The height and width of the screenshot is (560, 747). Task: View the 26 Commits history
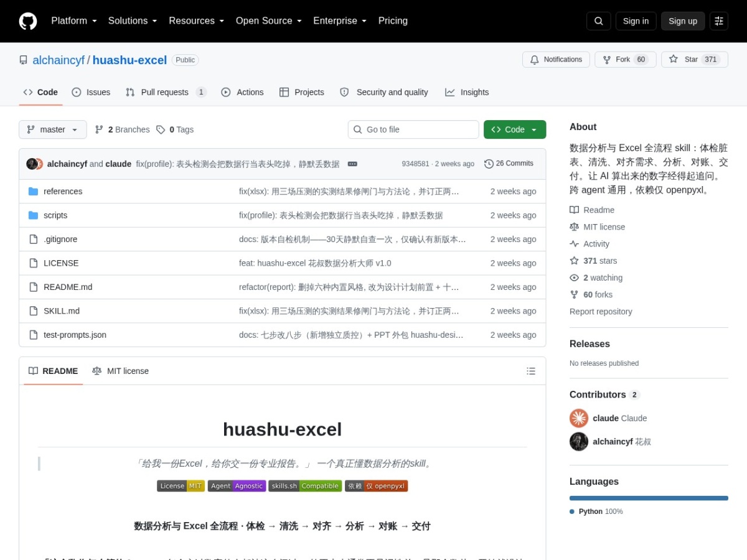point(509,164)
